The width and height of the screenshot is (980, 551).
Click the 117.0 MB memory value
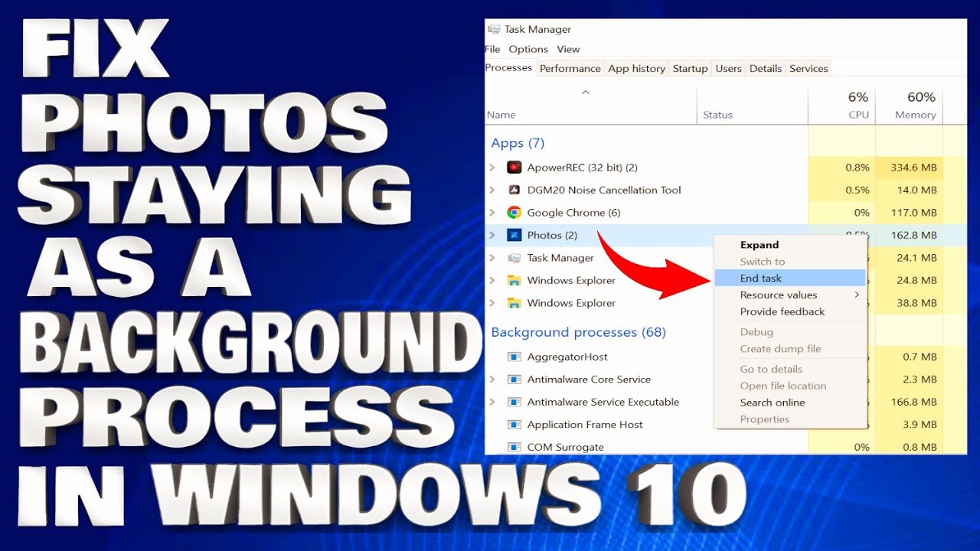[x=913, y=213]
